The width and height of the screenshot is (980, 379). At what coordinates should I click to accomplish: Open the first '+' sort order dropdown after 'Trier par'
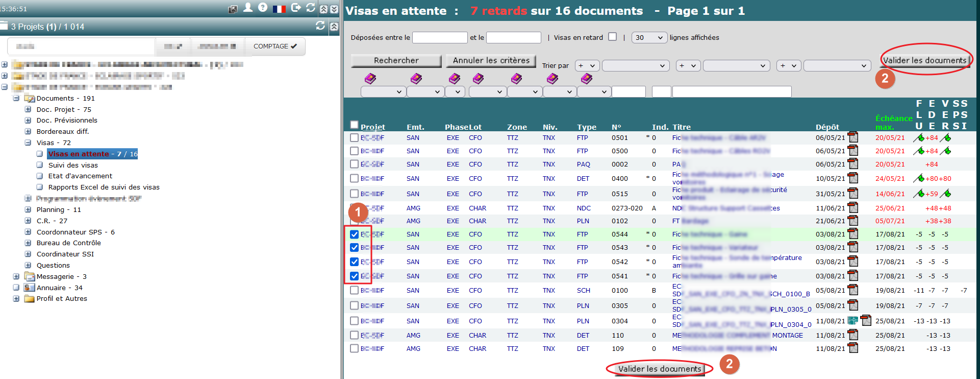[x=587, y=65]
